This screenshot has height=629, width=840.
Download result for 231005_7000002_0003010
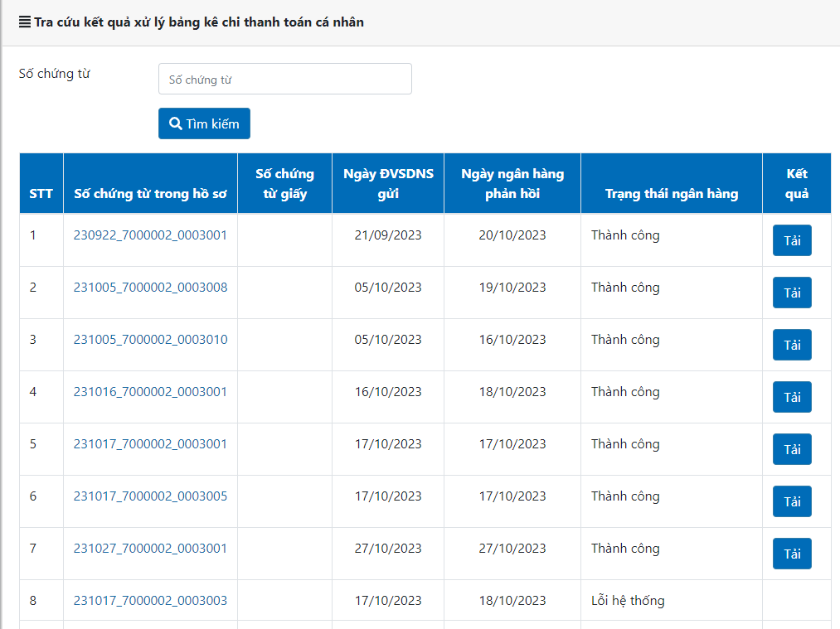[792, 345]
